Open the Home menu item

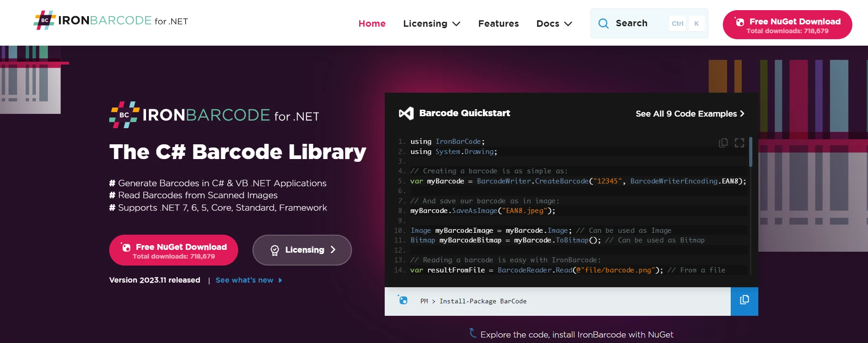click(x=372, y=24)
